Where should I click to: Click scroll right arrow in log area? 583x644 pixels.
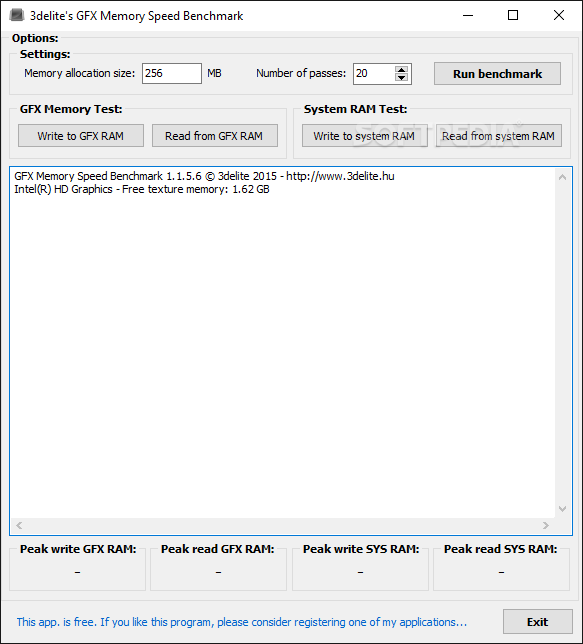(x=546, y=525)
